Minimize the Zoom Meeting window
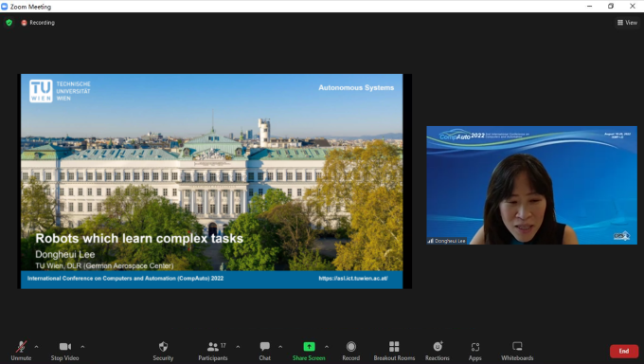Screen dimensions: 644x364 pos(590,7)
